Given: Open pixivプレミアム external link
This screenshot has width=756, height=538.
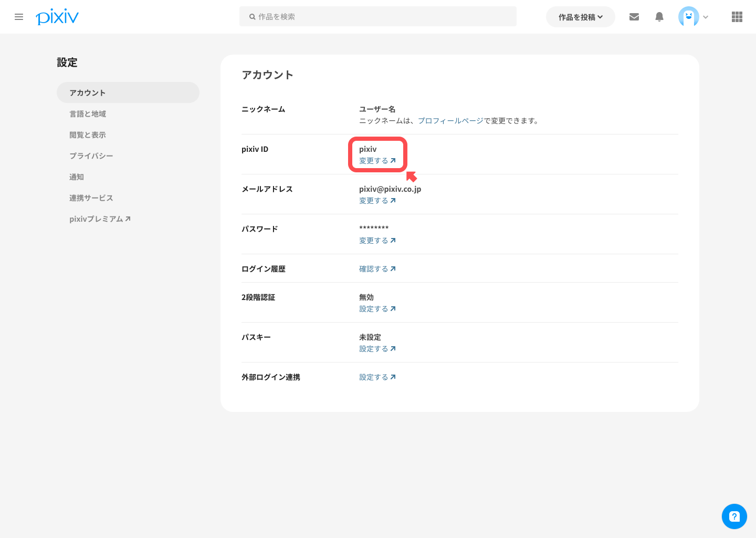Looking at the screenshot, I should tap(100, 219).
